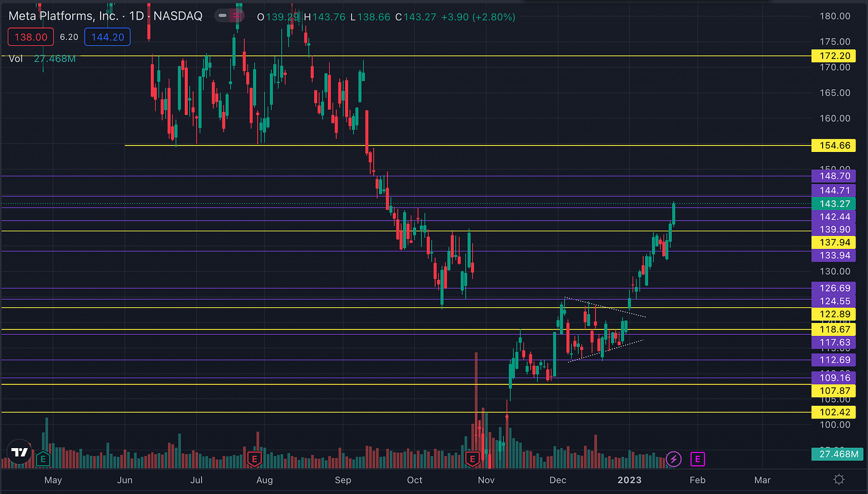
Task: Click the May label on time axis
Action: click(53, 480)
